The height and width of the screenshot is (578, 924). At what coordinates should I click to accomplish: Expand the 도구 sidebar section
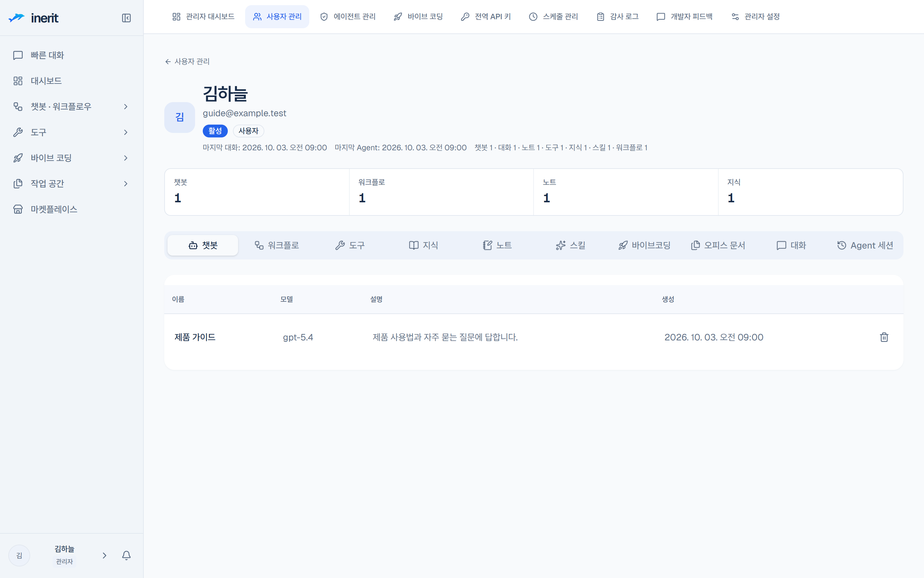pos(72,132)
